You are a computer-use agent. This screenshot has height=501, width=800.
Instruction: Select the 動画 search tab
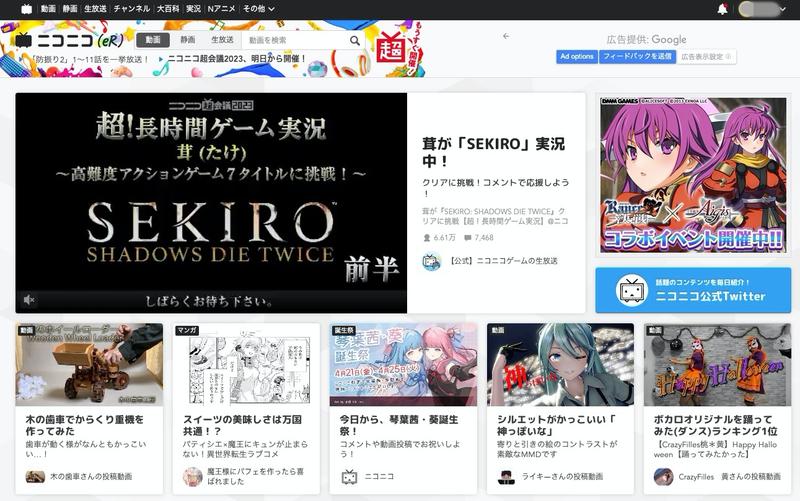153,40
